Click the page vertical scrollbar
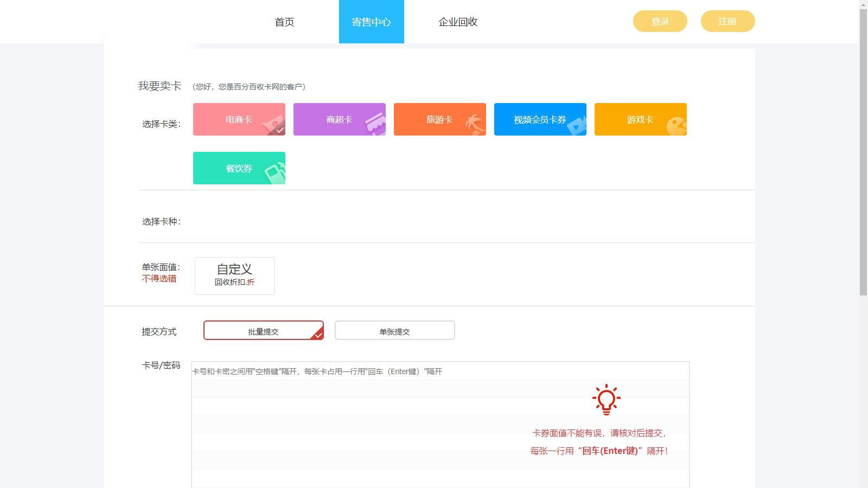The height and width of the screenshot is (488, 868). 863,152
